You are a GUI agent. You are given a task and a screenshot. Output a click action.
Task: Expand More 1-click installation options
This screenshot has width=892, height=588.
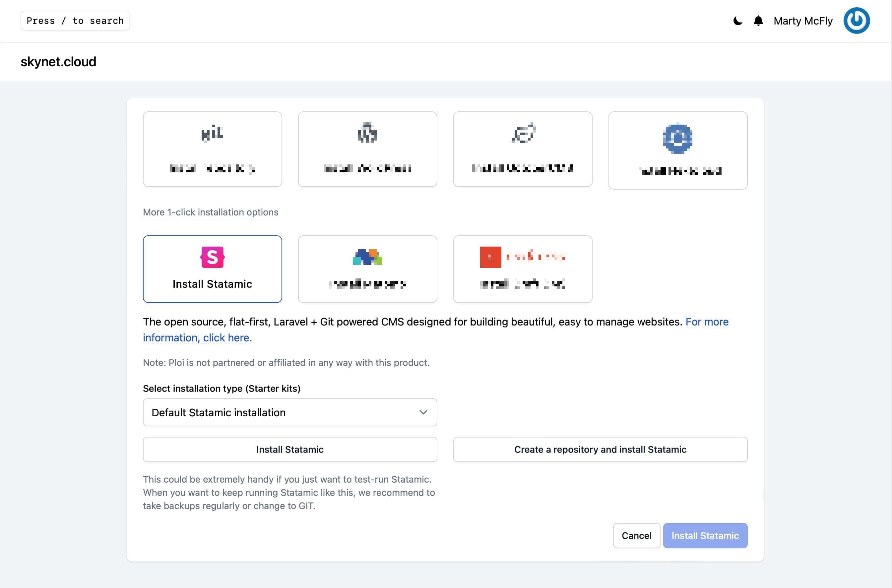pyautogui.click(x=211, y=212)
